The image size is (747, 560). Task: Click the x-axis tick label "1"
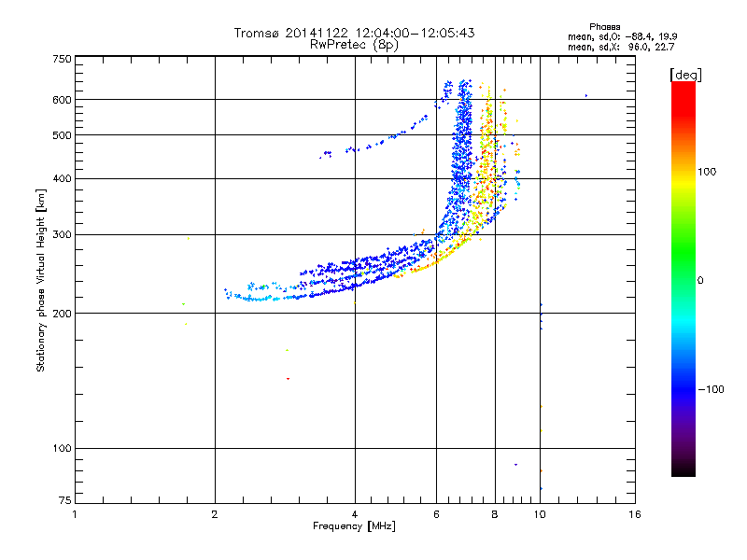click(75, 515)
